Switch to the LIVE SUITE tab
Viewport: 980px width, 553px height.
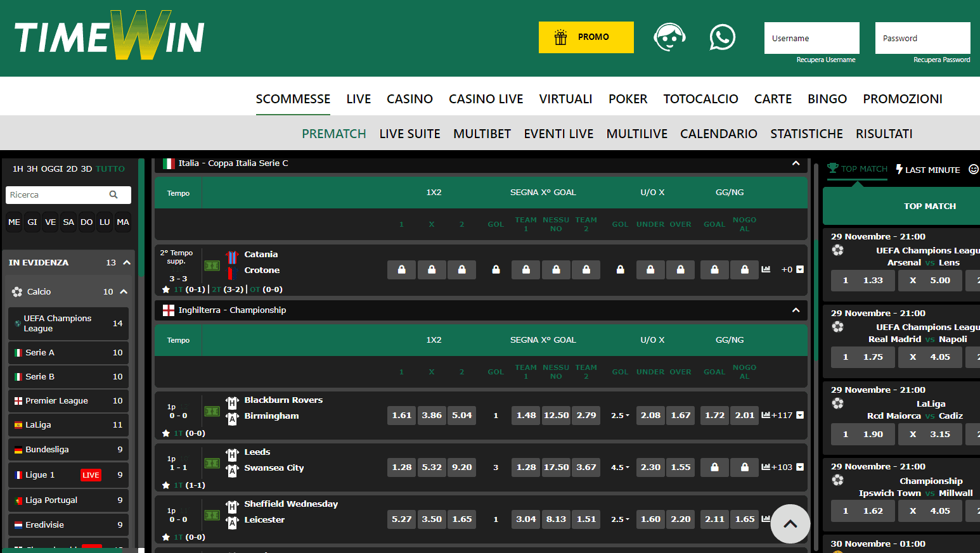tap(409, 134)
